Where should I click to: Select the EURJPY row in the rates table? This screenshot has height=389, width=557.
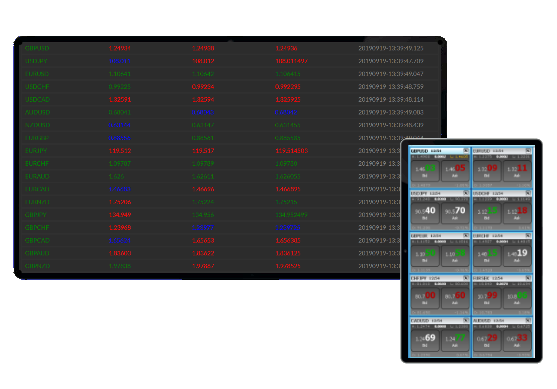210,151
